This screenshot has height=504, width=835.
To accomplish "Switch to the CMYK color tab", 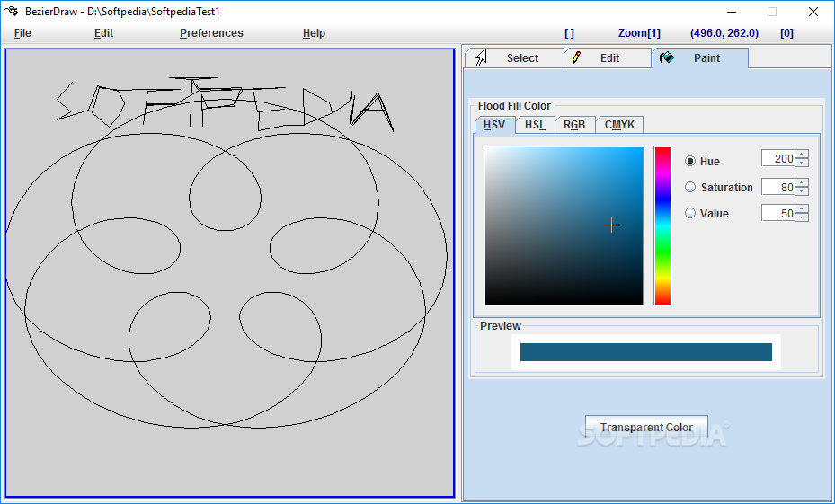I will [619, 125].
